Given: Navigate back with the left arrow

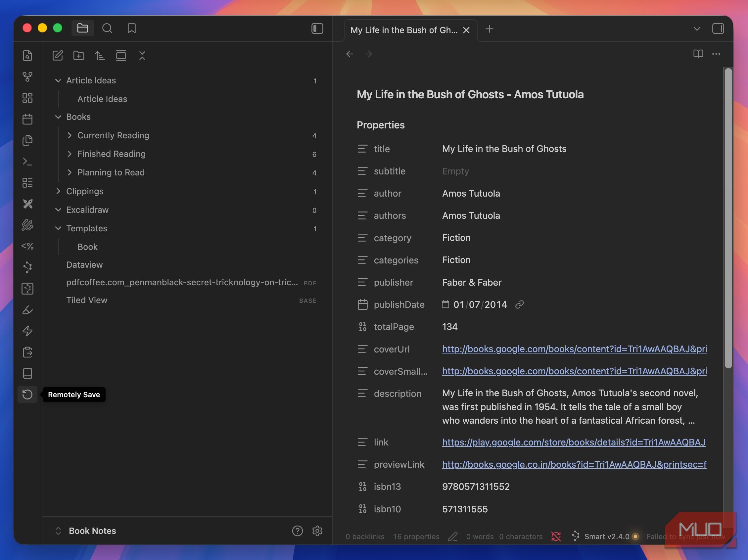Looking at the screenshot, I should pyautogui.click(x=350, y=54).
